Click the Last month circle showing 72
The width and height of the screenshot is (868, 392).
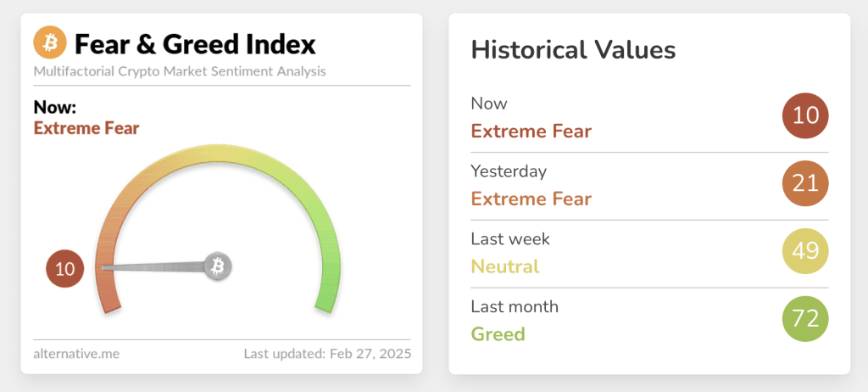coord(805,319)
